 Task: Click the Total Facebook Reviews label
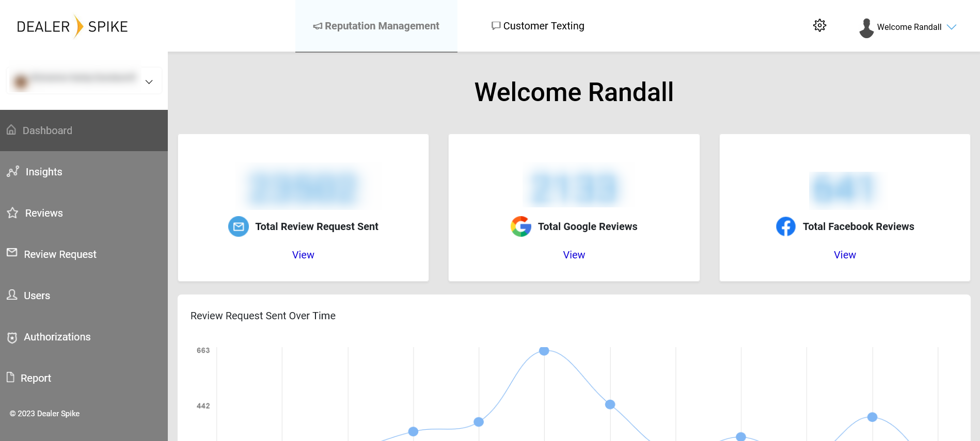(858, 226)
